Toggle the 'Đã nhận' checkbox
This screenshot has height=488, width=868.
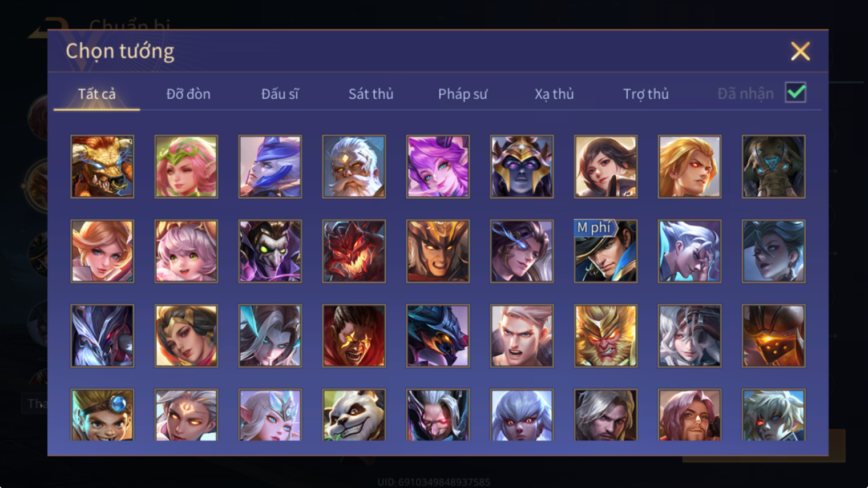[796, 92]
